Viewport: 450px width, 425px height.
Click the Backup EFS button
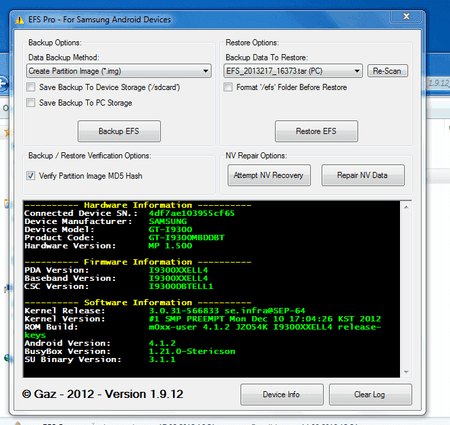(119, 131)
